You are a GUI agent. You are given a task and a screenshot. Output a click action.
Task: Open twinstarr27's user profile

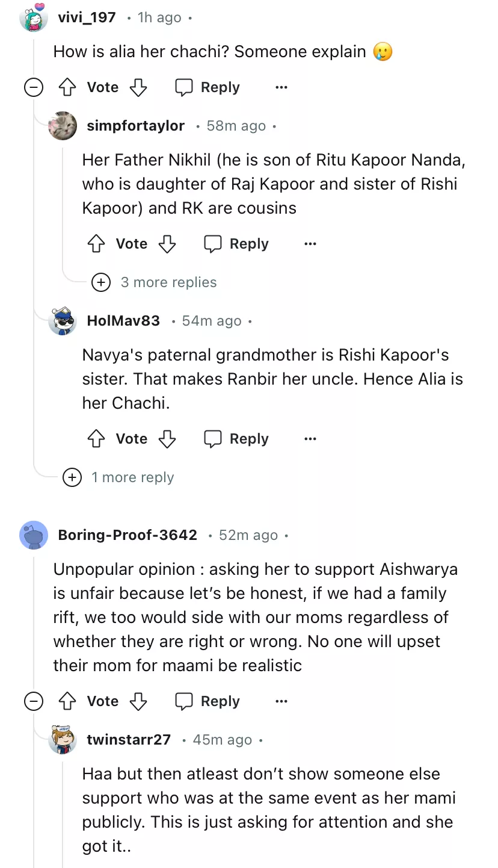tap(129, 740)
